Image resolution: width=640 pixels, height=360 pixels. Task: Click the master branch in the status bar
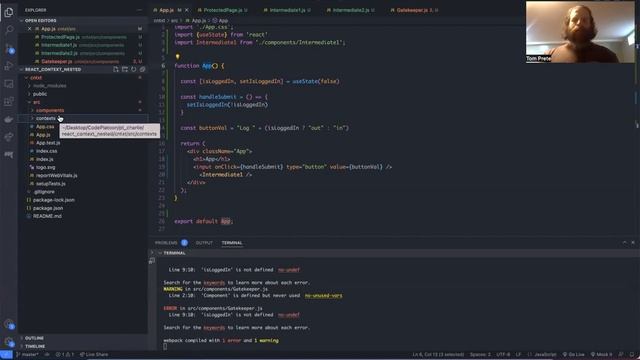27,355
